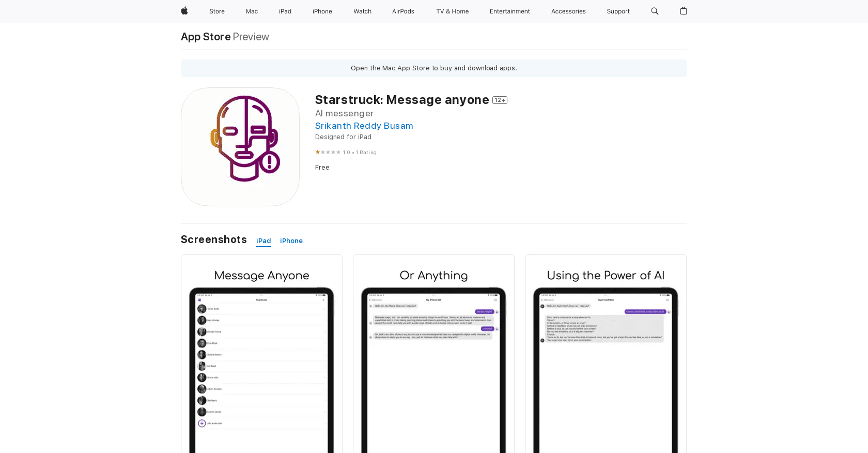Click the Designed for iPad label

tap(343, 137)
